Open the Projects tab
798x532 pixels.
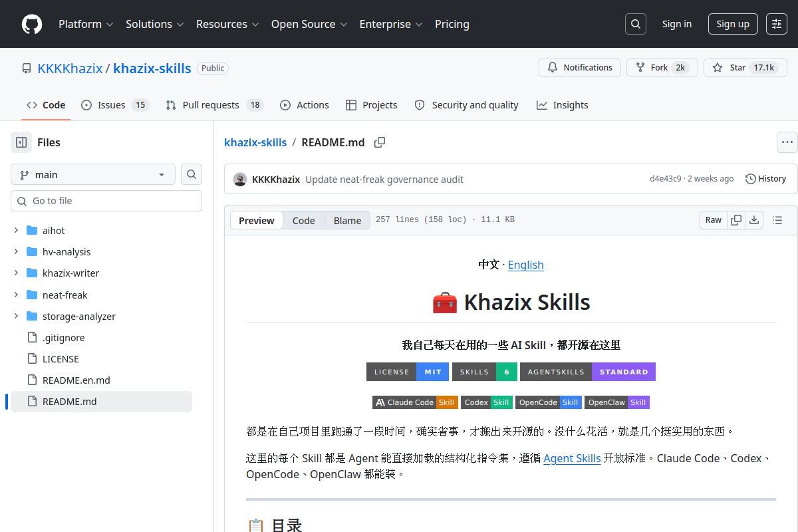(x=371, y=105)
